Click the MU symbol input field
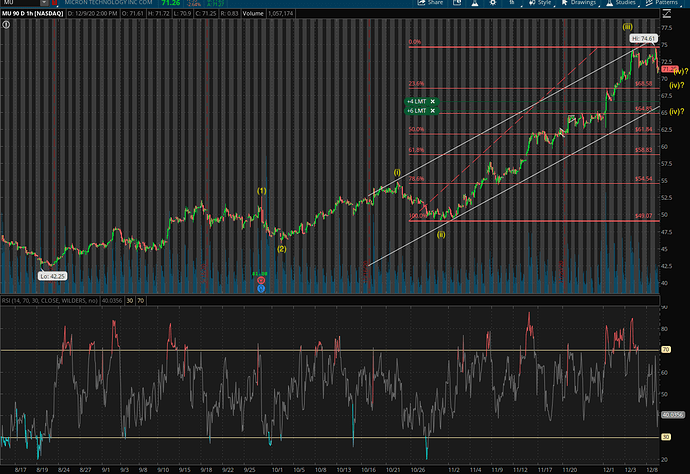Image resolution: width=690 pixels, height=474 pixels. pyautogui.click(x=20, y=3)
